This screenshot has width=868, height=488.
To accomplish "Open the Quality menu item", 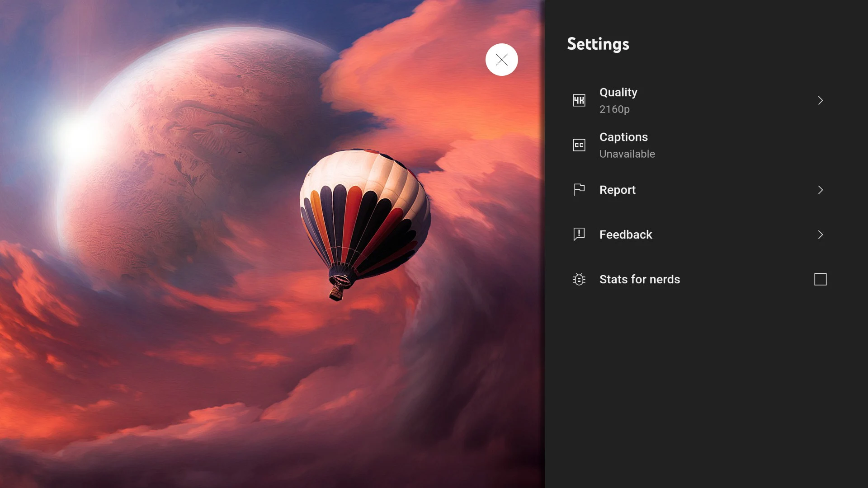I will (618, 92).
